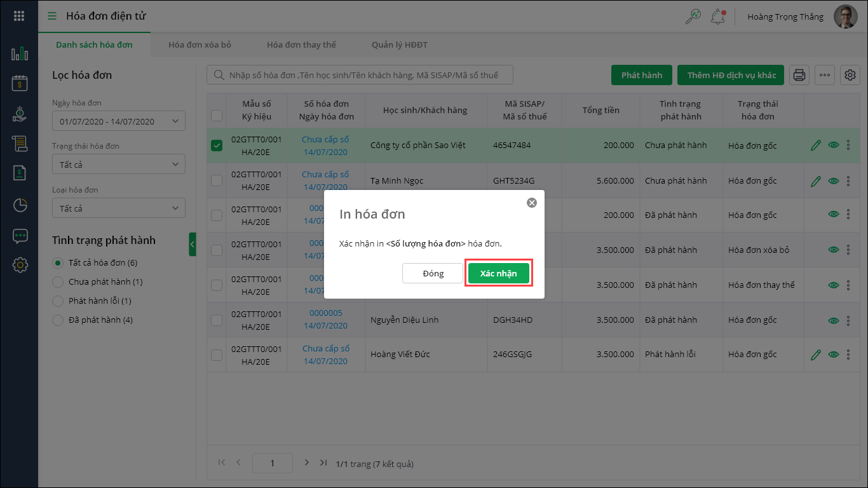Open invoice number 0000005 link
This screenshot has height=488, width=868.
click(325, 313)
